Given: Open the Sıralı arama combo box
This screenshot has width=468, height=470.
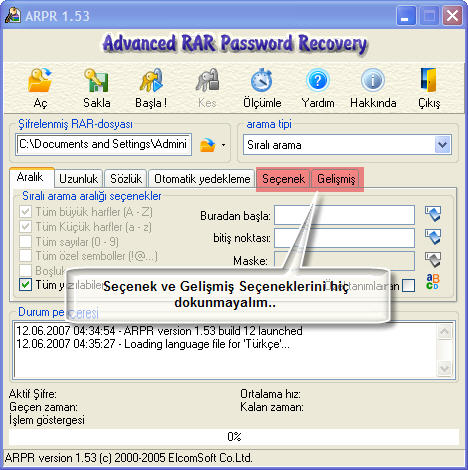Looking at the screenshot, I should point(347,145).
